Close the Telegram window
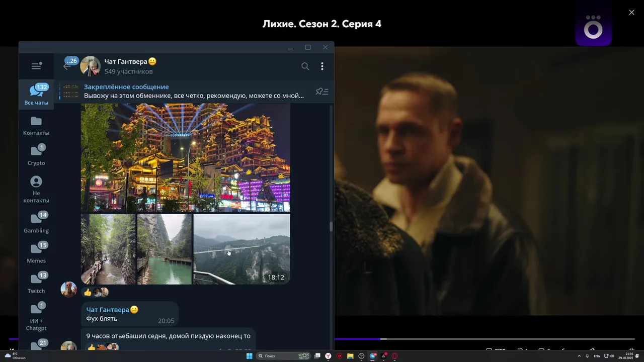The height and width of the screenshot is (362, 644). tap(325, 47)
